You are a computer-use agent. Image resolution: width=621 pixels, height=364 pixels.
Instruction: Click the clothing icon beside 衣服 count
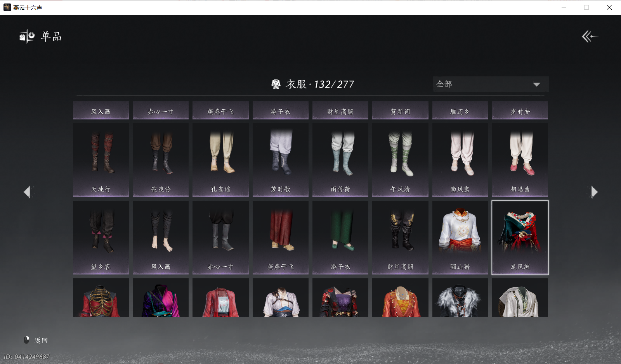tap(276, 84)
